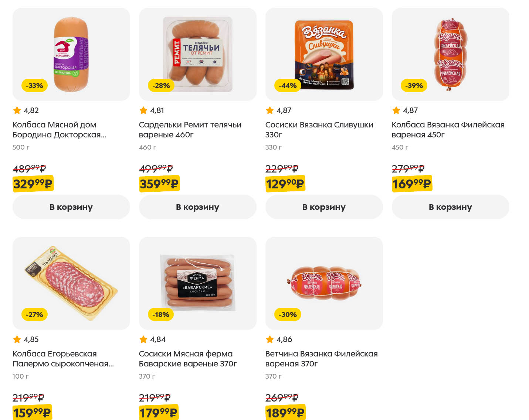Click the -44% discount badge
The width and height of the screenshot is (529, 420).
288,86
